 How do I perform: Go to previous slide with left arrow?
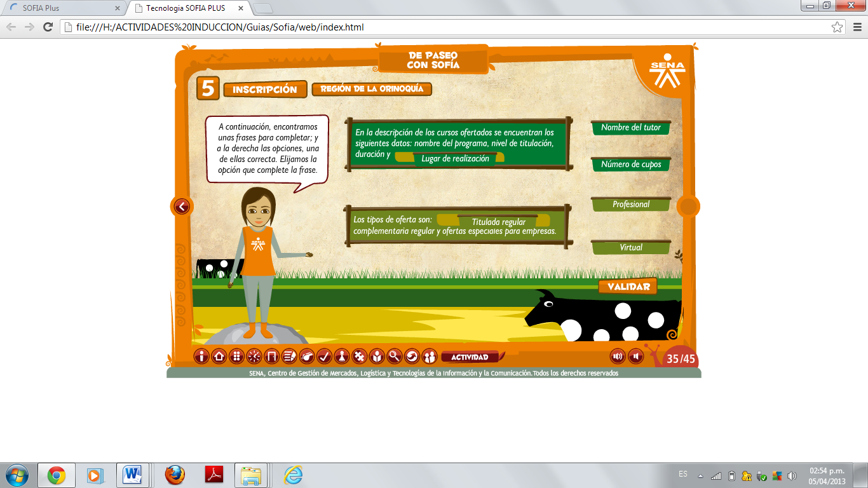click(x=182, y=207)
